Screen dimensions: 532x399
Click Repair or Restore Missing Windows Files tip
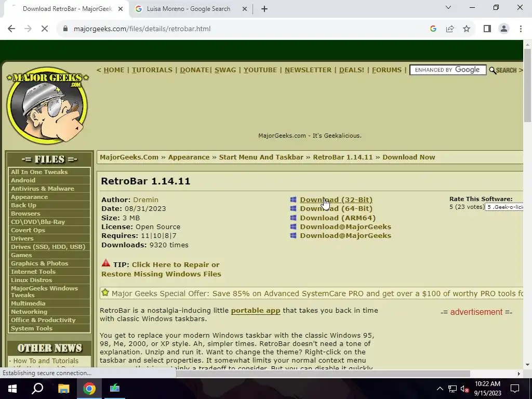(161, 269)
